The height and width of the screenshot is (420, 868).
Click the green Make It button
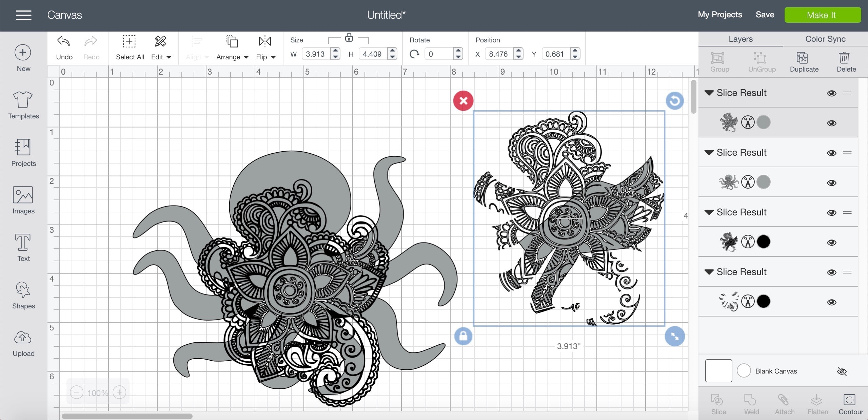coord(823,15)
